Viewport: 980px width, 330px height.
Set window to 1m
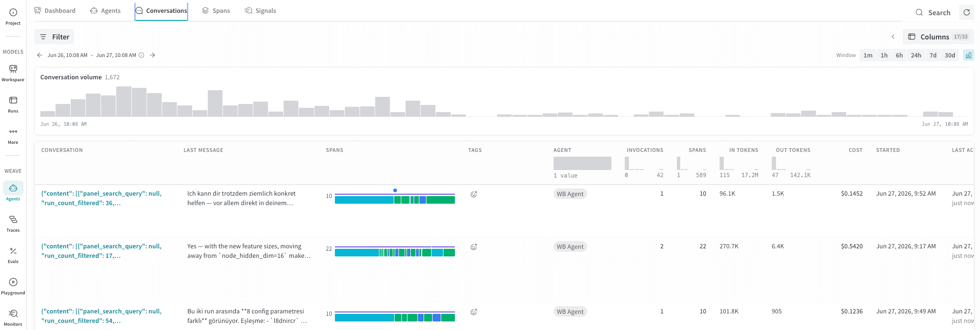[x=868, y=55]
